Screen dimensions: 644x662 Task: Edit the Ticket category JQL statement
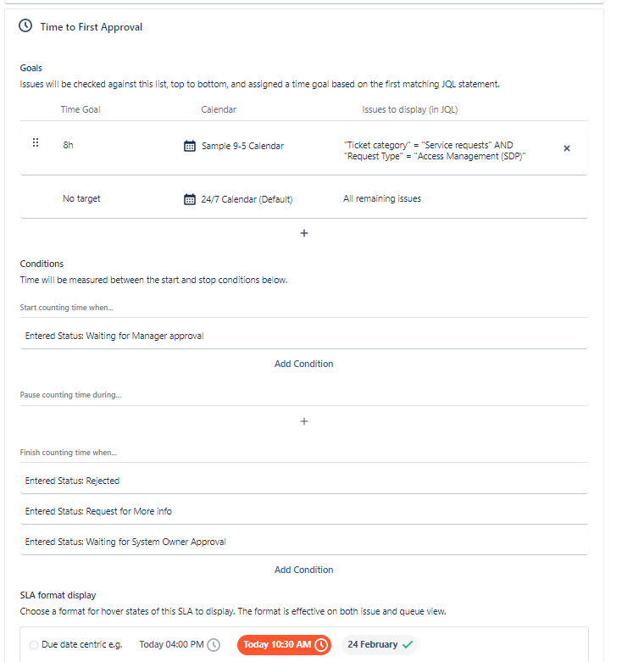(435, 151)
